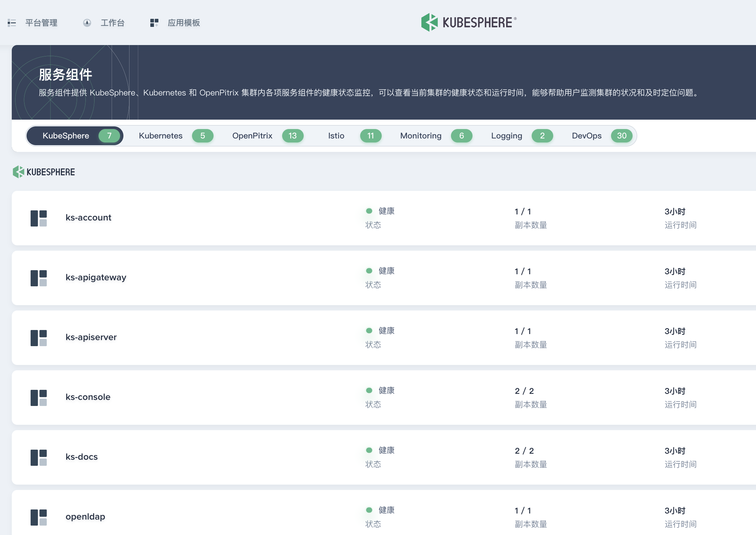The width and height of the screenshot is (756, 535).
Task: Open the openldap component
Action: coord(85,517)
